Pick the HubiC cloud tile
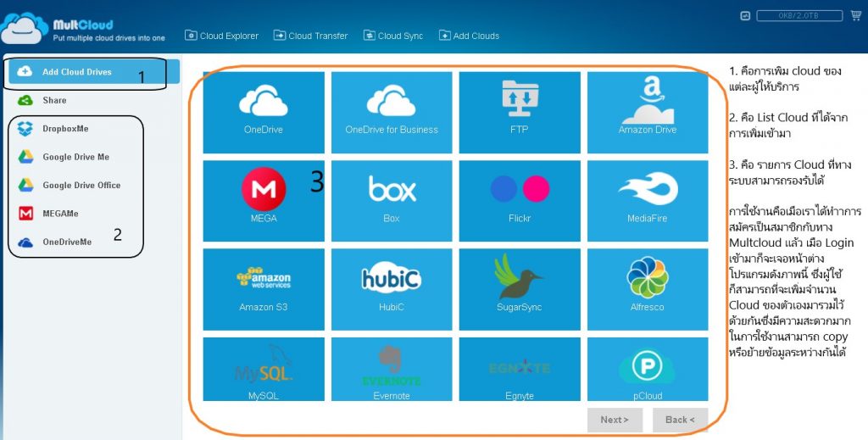Image resolution: width=868 pixels, height=440 pixels. pyautogui.click(x=392, y=289)
